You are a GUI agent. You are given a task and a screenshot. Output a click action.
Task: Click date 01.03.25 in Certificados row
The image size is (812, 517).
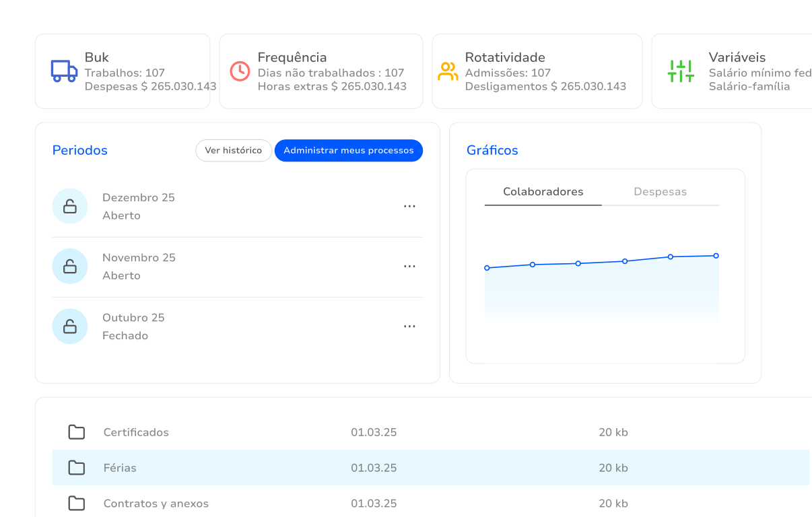(x=374, y=432)
